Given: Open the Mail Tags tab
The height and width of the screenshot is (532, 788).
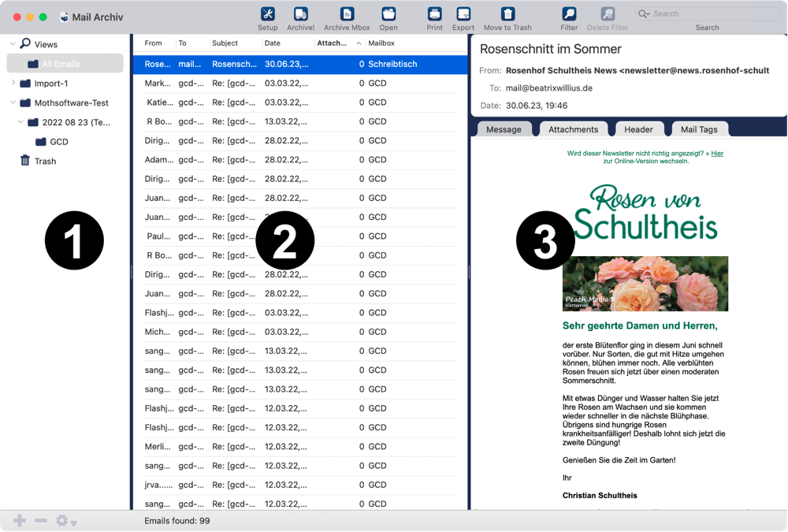Looking at the screenshot, I should [699, 129].
